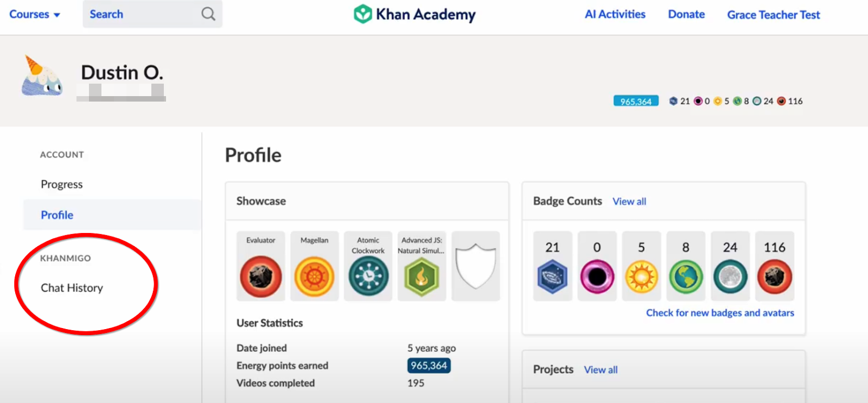868x403 pixels.
Task: Open AI Activities link in header
Action: point(615,15)
